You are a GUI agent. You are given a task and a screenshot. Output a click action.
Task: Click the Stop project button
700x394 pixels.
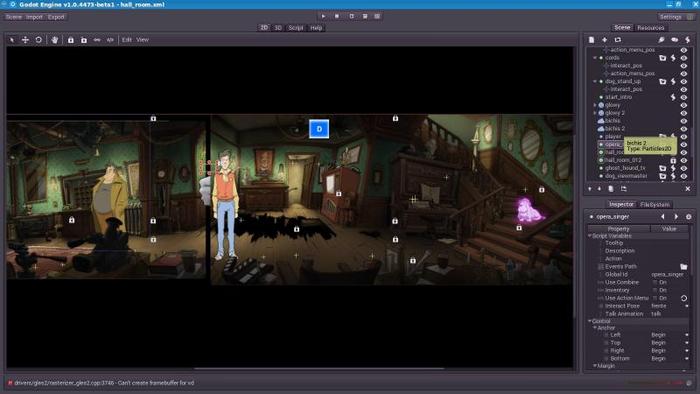tap(337, 16)
